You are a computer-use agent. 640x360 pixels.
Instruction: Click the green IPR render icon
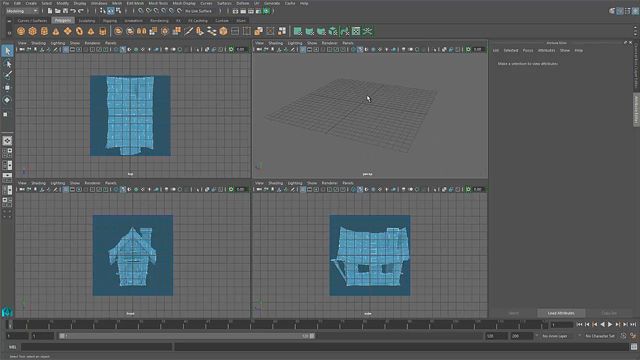[x=266, y=11]
